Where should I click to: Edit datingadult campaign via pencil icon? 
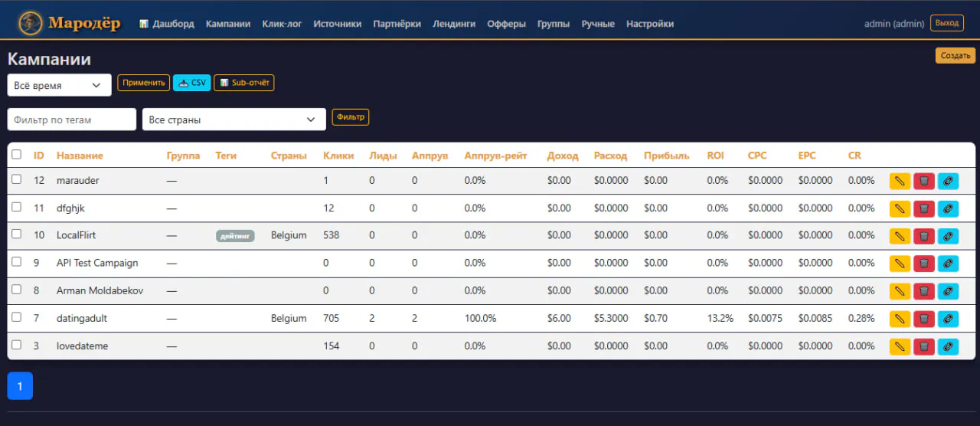(900, 319)
